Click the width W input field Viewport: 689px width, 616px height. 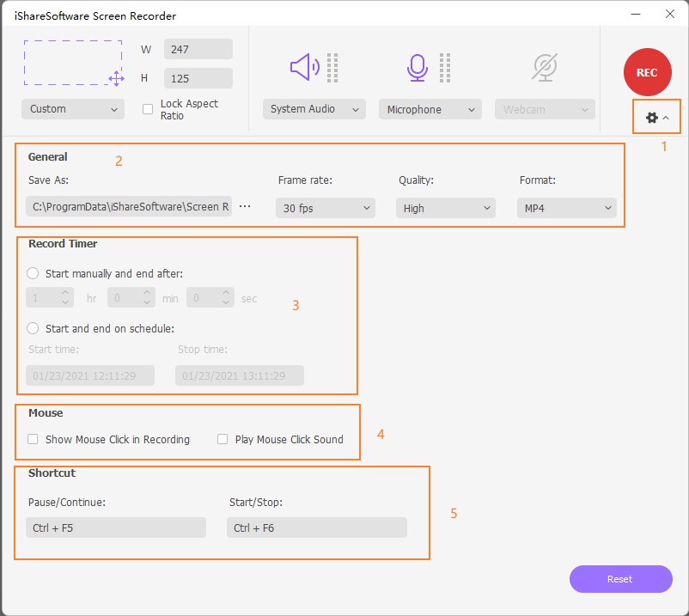point(198,49)
